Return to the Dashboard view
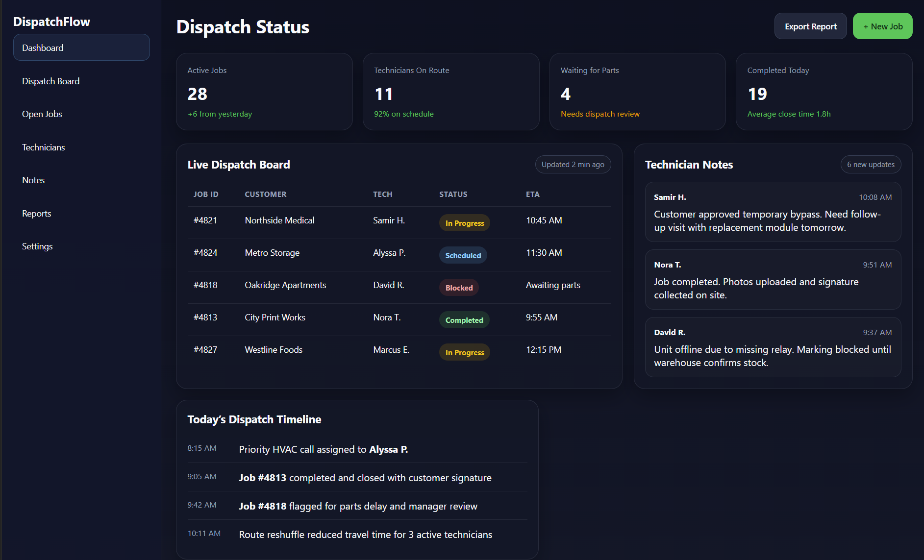This screenshot has height=560, width=924. coord(43,48)
